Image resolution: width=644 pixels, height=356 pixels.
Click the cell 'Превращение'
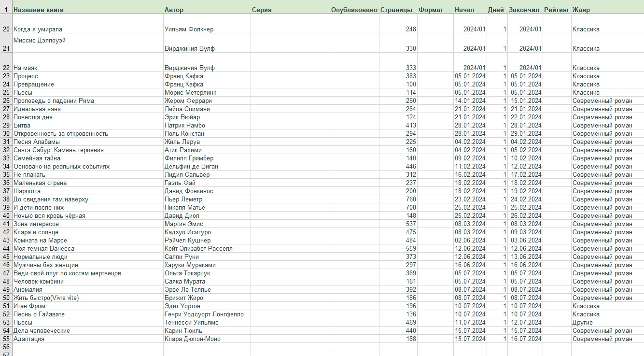pos(87,84)
